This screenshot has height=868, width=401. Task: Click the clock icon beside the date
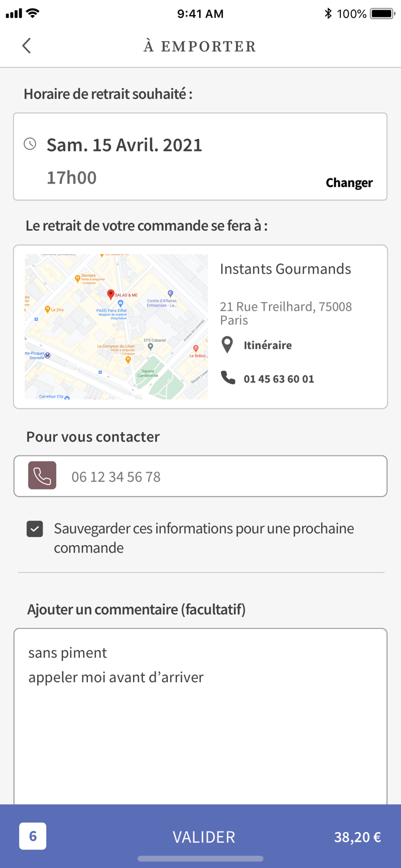pos(30,144)
